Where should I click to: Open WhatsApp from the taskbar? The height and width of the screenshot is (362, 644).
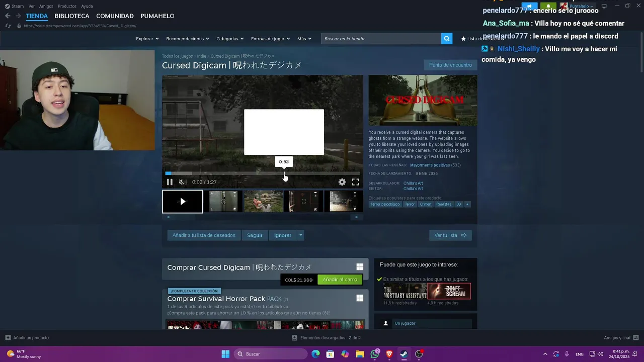point(375,354)
